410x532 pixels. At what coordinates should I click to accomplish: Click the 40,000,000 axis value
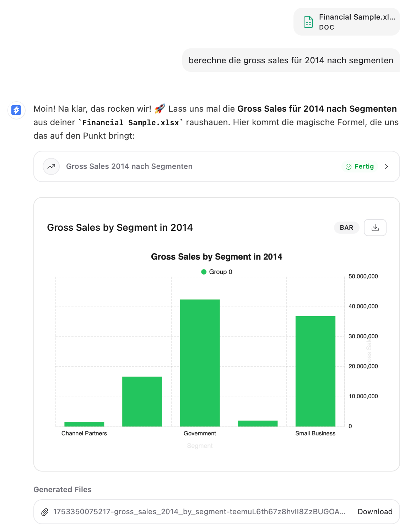tap(363, 306)
